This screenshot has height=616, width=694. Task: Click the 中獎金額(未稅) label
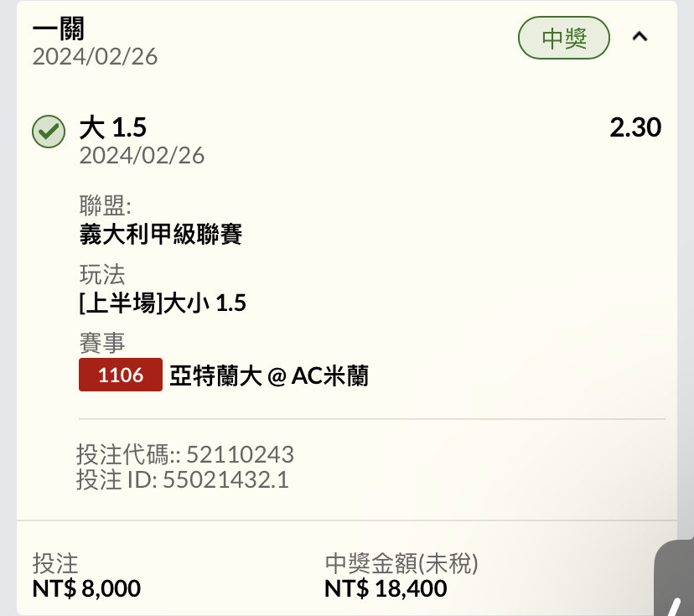[401, 563]
